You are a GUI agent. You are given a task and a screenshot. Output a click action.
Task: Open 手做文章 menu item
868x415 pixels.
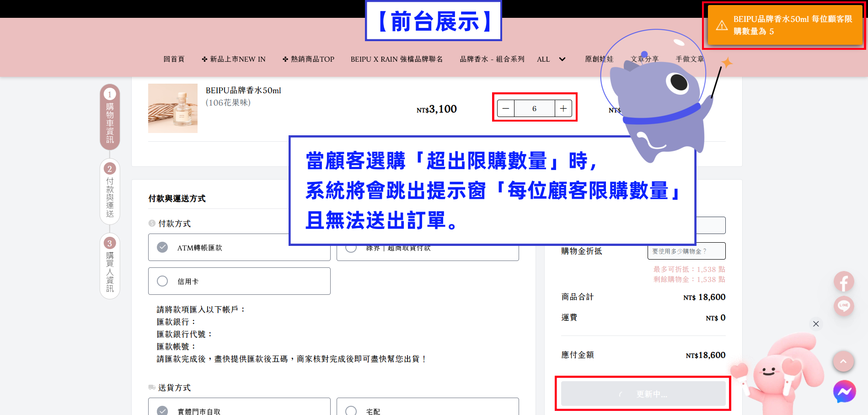coord(690,59)
